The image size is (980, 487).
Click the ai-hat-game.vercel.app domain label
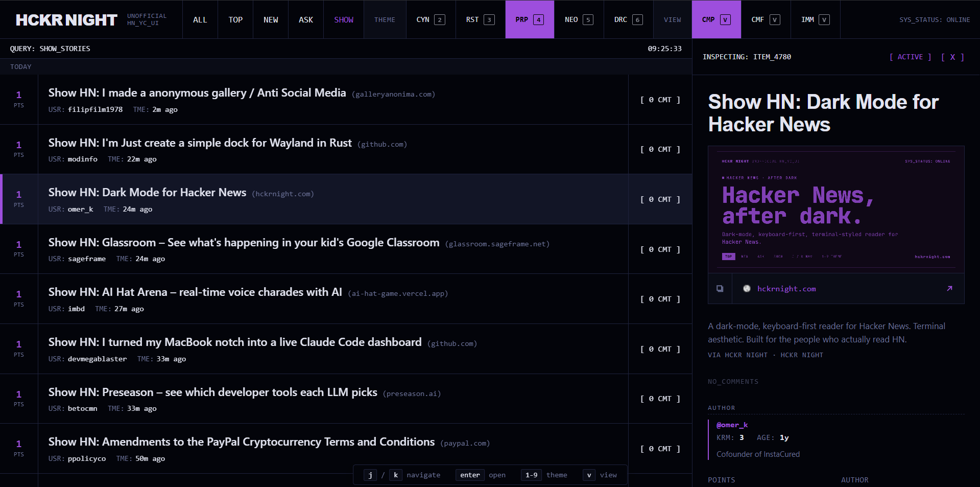point(398,293)
